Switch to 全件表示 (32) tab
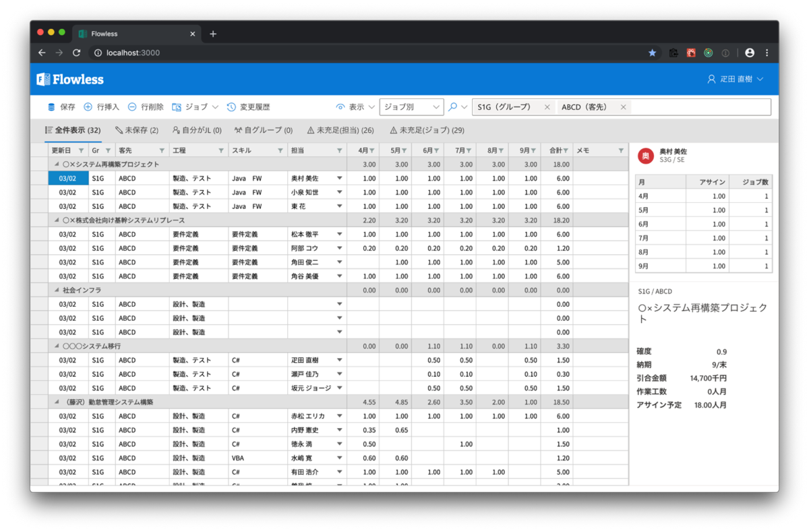 [73, 130]
